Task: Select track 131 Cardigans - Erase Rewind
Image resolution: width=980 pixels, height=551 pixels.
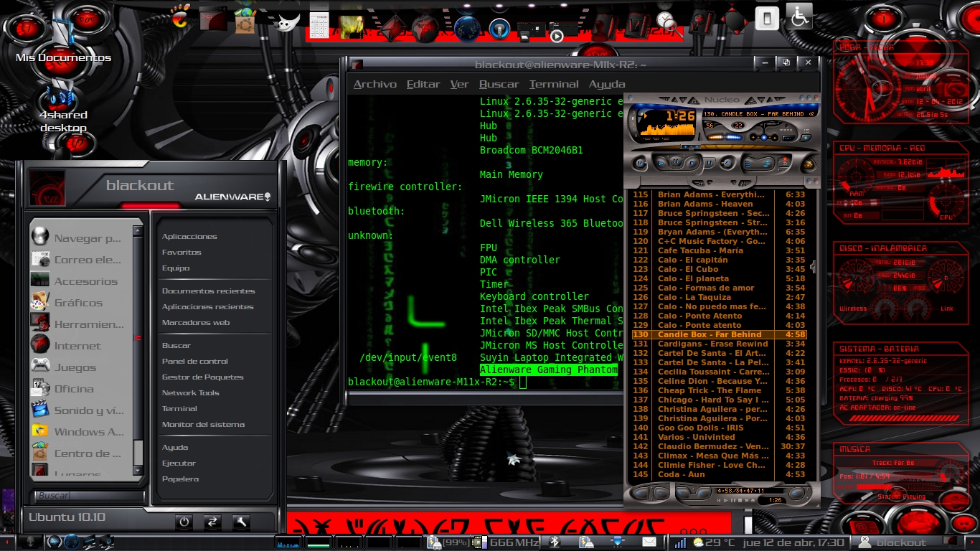Action: (x=719, y=344)
